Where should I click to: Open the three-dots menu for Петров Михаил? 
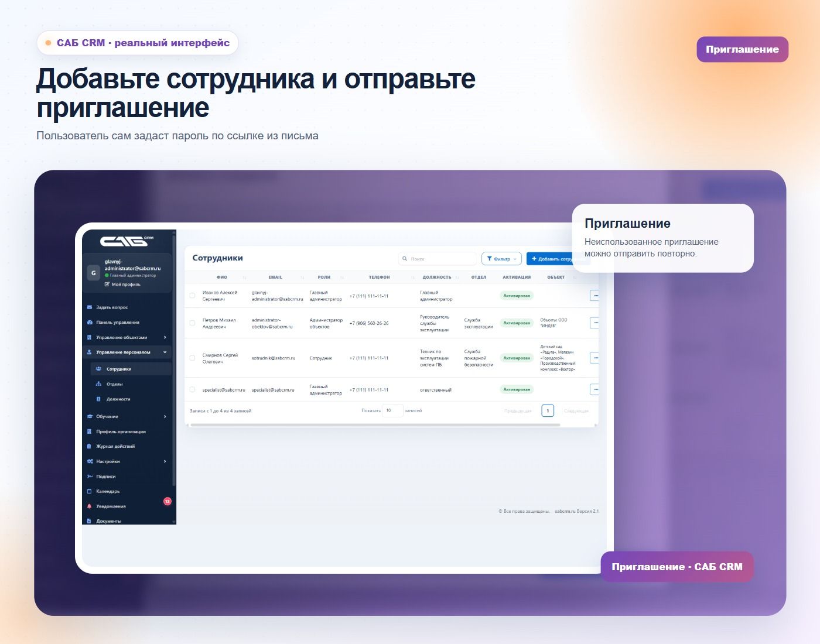pos(594,323)
